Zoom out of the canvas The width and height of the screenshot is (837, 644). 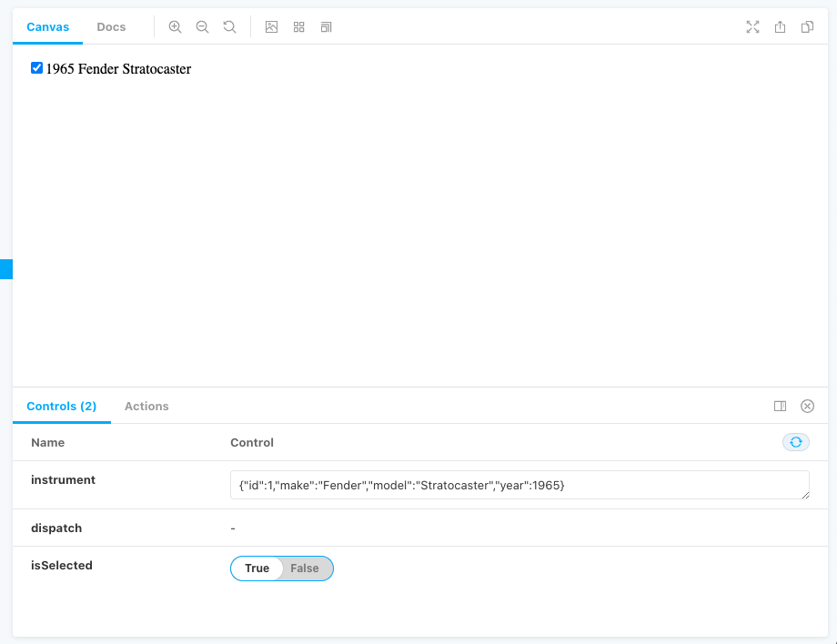(202, 26)
